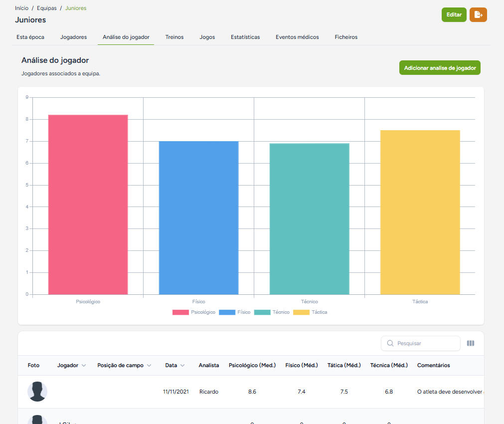Screen dimensions: 504x424
Task: Open the column visibility icon
Action: tap(470, 343)
